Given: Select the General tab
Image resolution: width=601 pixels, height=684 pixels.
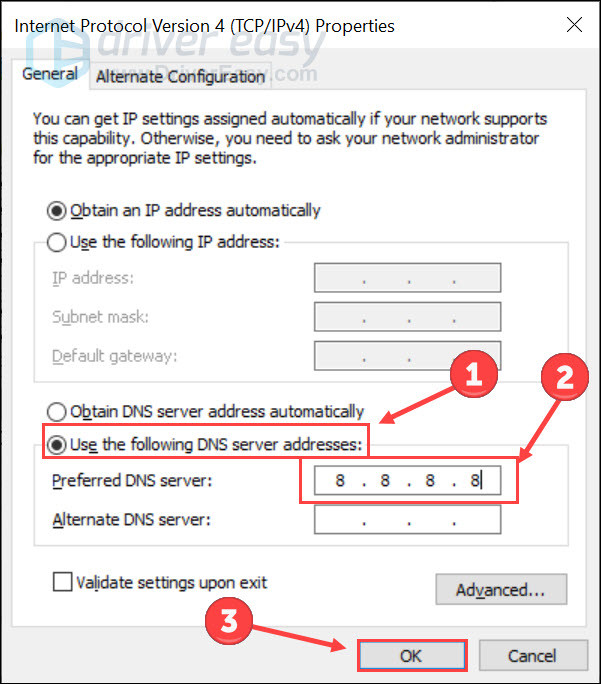Looking at the screenshot, I should [50, 74].
